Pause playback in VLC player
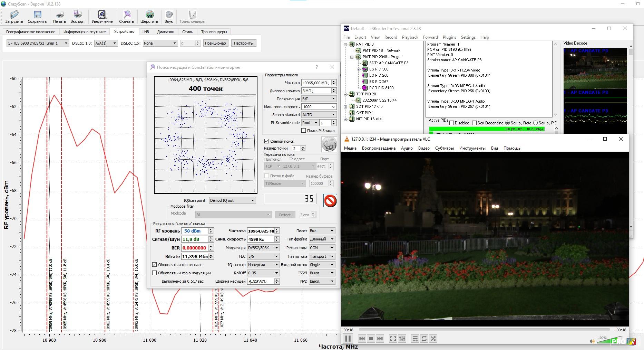This screenshot has height=350, width=644. tap(348, 339)
